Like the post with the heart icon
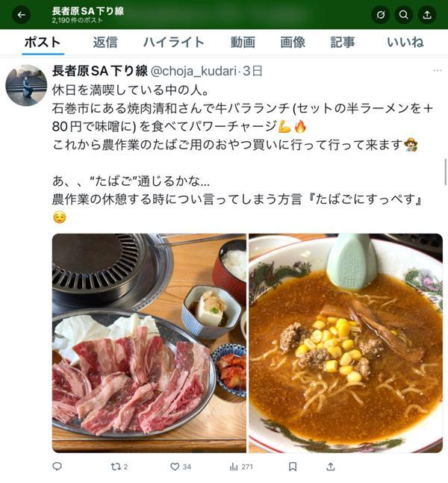 (x=181, y=467)
